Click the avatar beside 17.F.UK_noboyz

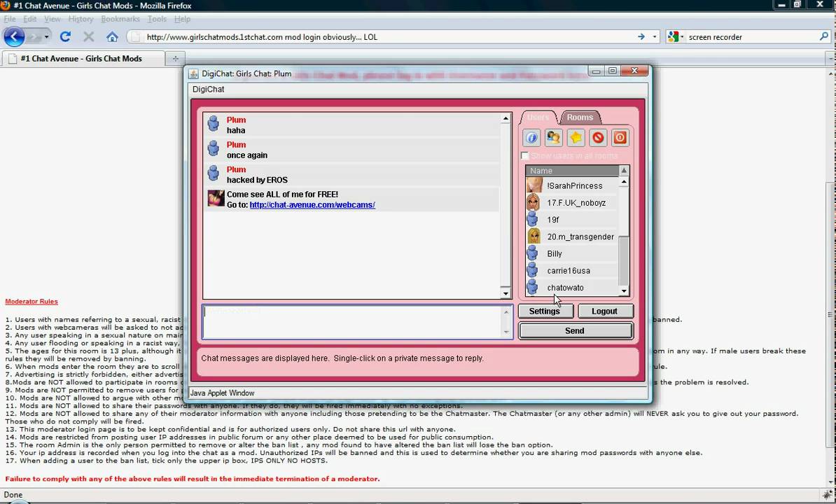[x=533, y=202]
